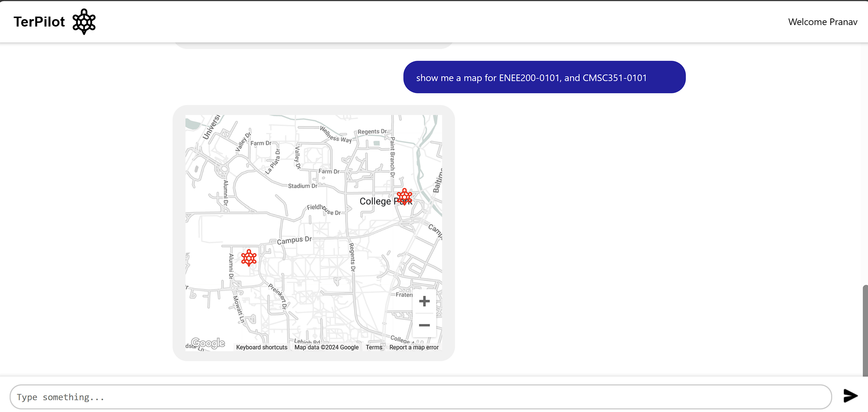868x412 pixels.
Task: Focus the Type something input field
Action: coord(420,397)
